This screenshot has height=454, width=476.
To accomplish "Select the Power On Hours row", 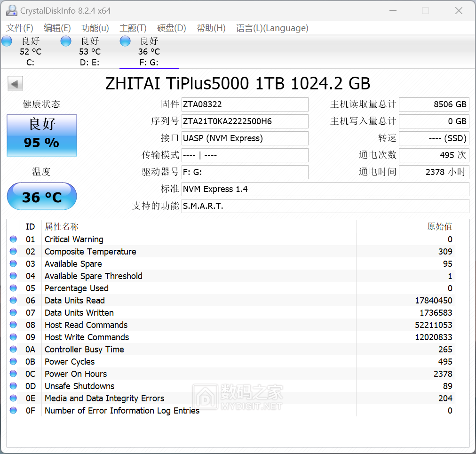I will point(231,374).
